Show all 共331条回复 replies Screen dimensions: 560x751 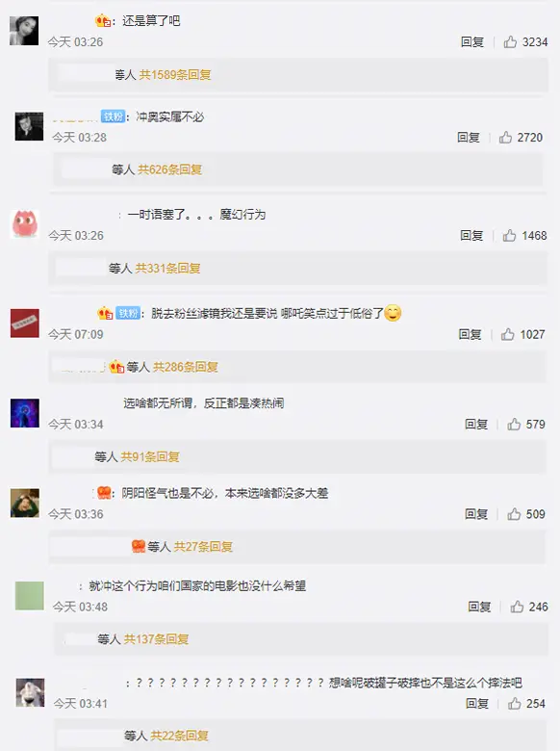[167, 269]
